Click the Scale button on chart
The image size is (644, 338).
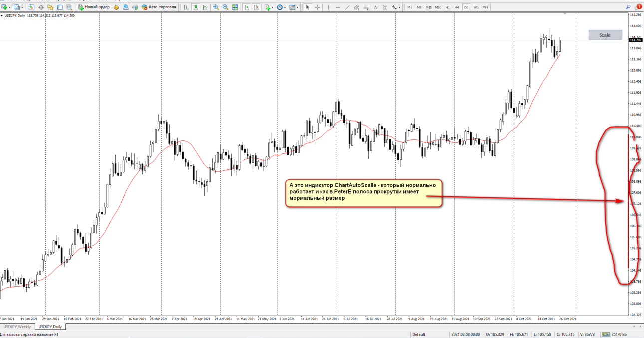[x=605, y=35]
